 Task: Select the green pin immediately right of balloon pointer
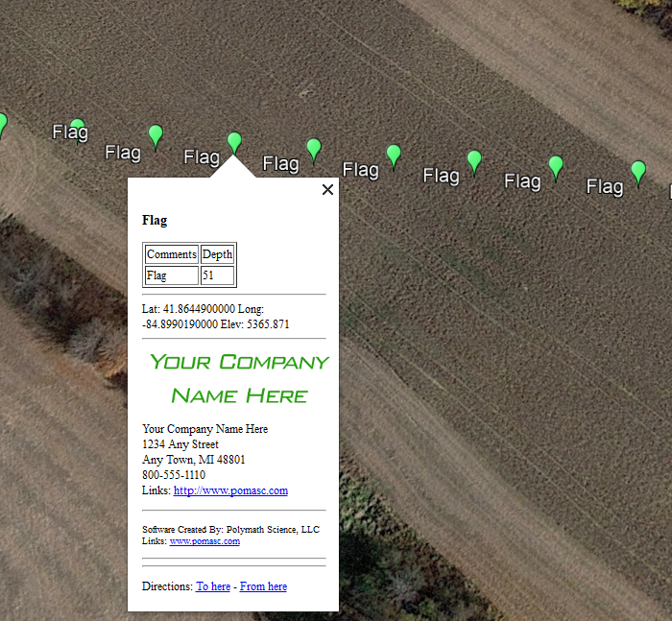click(314, 149)
